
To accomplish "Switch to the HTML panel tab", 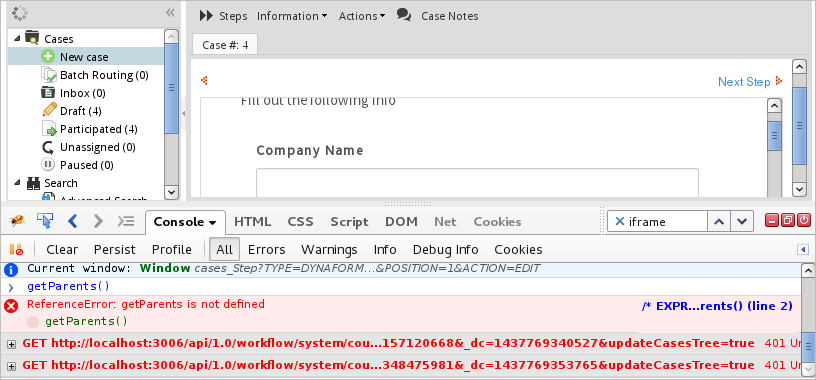I will pos(252,222).
